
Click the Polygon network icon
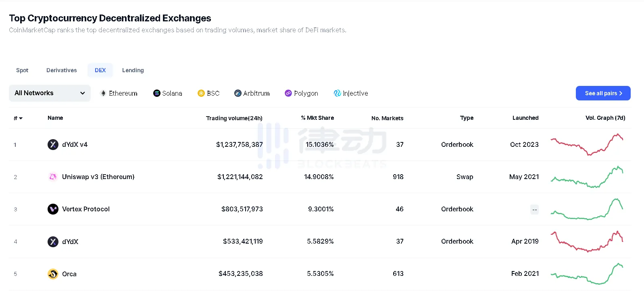pyautogui.click(x=288, y=93)
